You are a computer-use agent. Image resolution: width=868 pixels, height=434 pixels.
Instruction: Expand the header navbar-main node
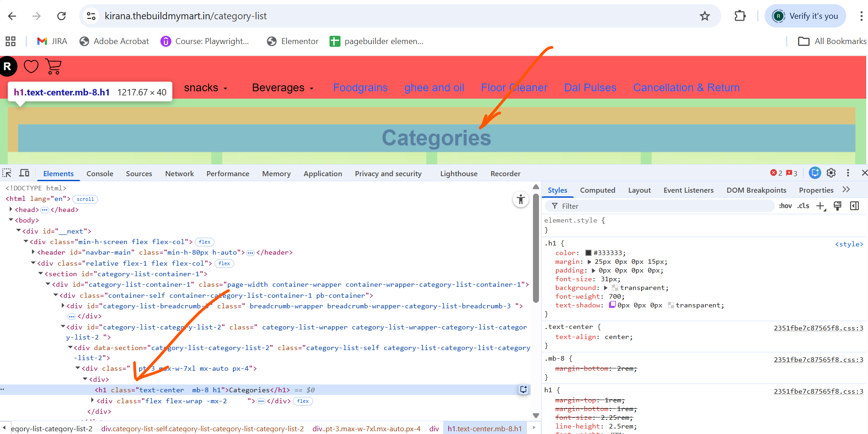[33, 252]
